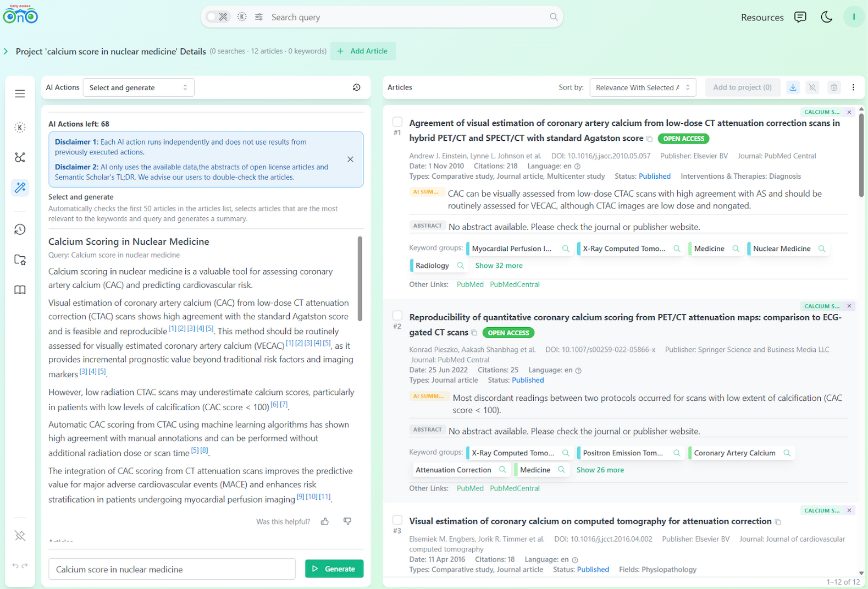
Task: Click language info icon for article #2
Action: 578,371
